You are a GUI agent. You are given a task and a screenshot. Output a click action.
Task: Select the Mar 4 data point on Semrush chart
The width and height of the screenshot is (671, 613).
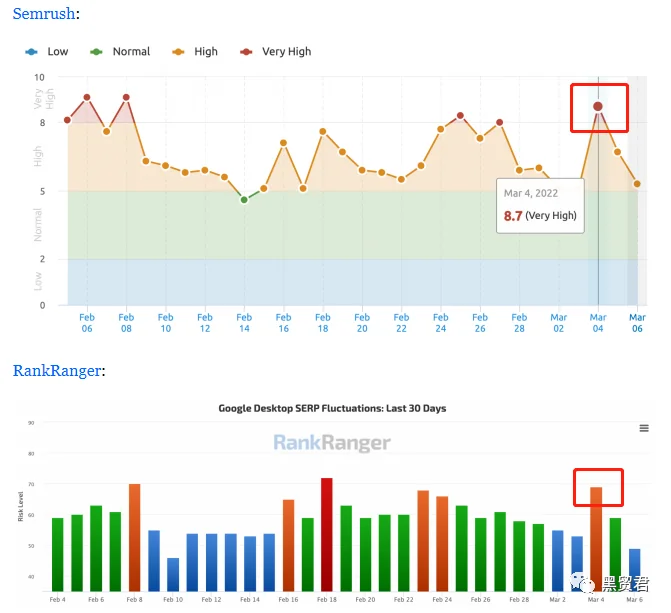(598, 106)
